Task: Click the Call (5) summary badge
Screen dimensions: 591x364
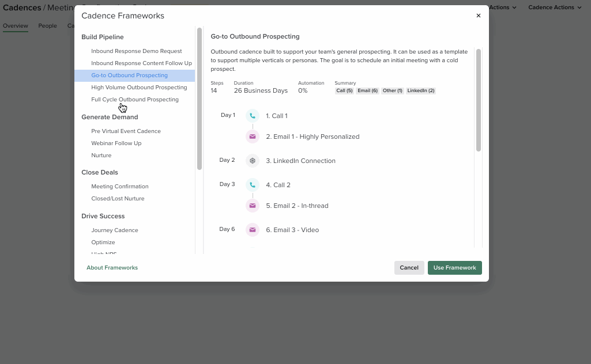Action: [344, 90]
